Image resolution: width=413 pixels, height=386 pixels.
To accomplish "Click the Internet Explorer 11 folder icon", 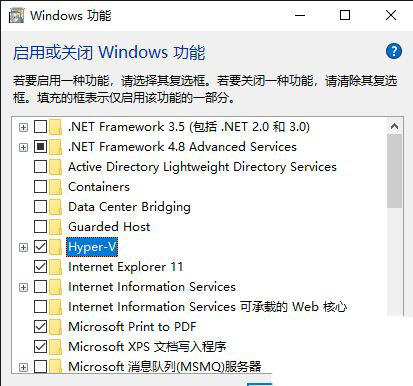I will click(x=56, y=267).
